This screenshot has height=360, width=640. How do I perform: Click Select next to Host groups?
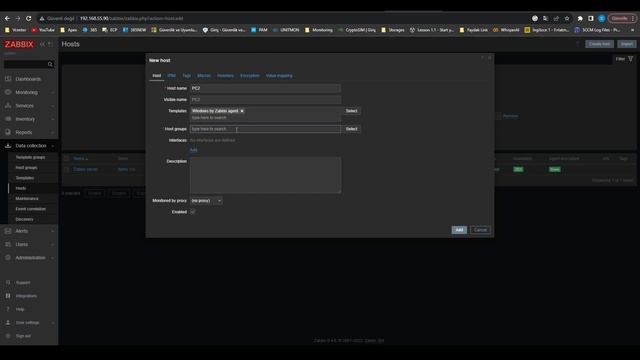point(351,129)
